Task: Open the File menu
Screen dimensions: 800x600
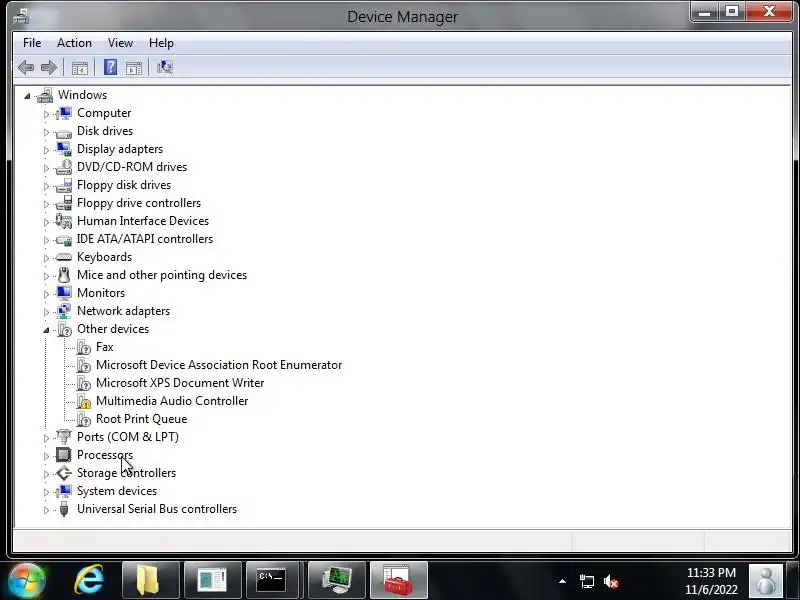Action: (32, 43)
